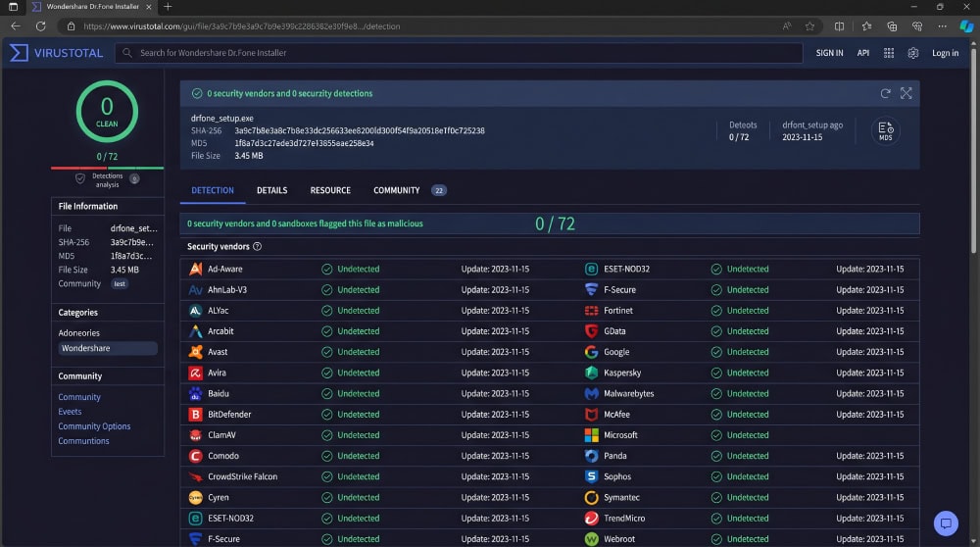Click the Avast vendor icon

point(196,352)
